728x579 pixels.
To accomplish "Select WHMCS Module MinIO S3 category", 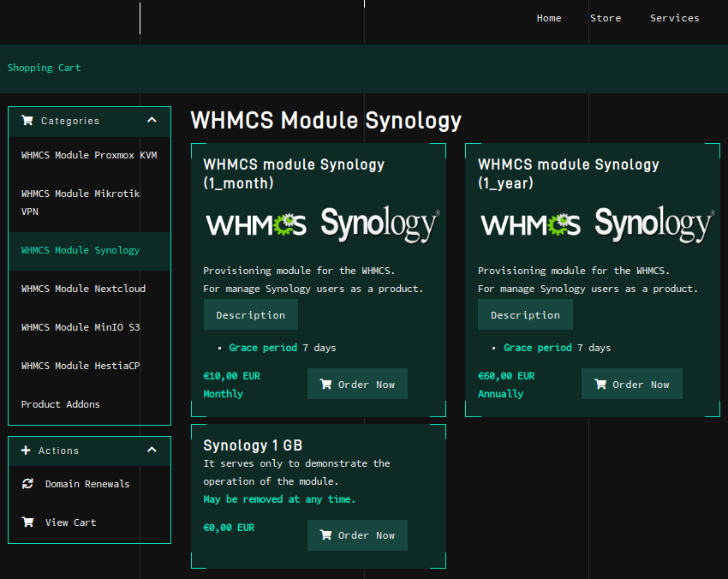I will (x=89, y=327).
